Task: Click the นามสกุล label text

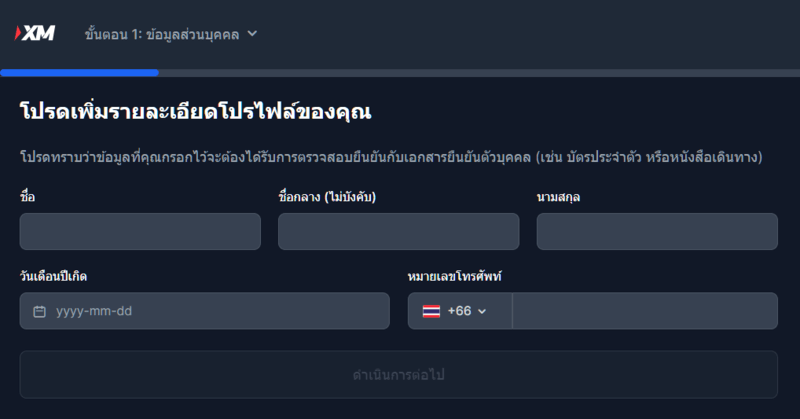Action: tap(558, 196)
